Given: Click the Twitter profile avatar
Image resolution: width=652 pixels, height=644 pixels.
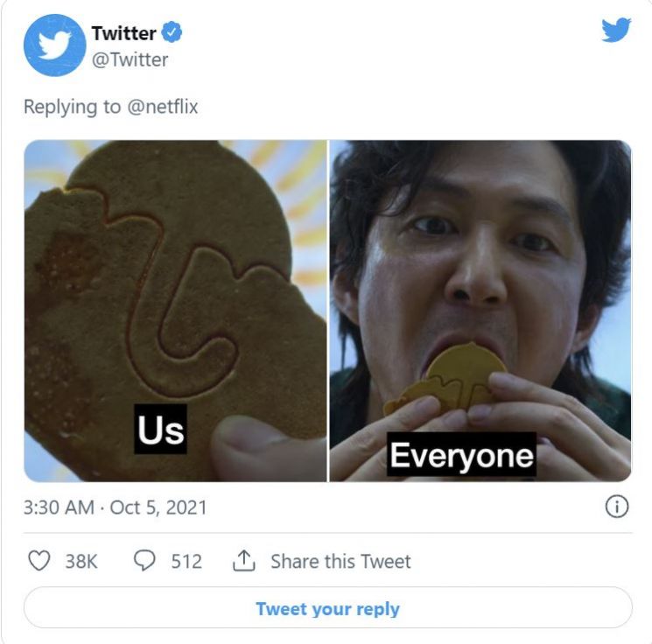Looking at the screenshot, I should point(54,45).
